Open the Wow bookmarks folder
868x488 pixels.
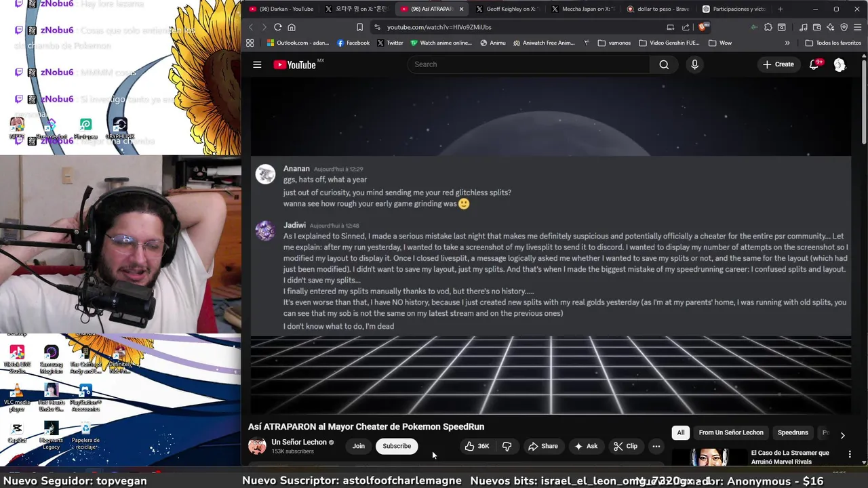[719, 43]
